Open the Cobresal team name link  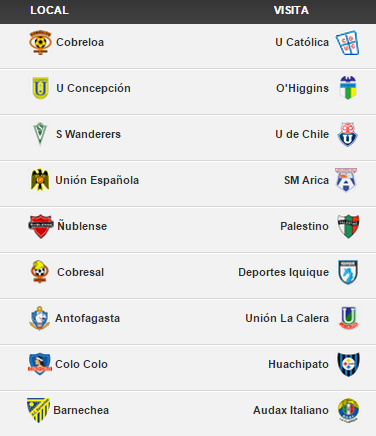(x=80, y=272)
